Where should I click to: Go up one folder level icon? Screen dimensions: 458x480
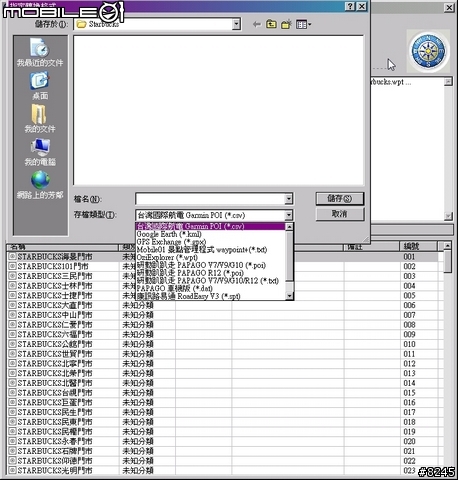click(x=271, y=24)
